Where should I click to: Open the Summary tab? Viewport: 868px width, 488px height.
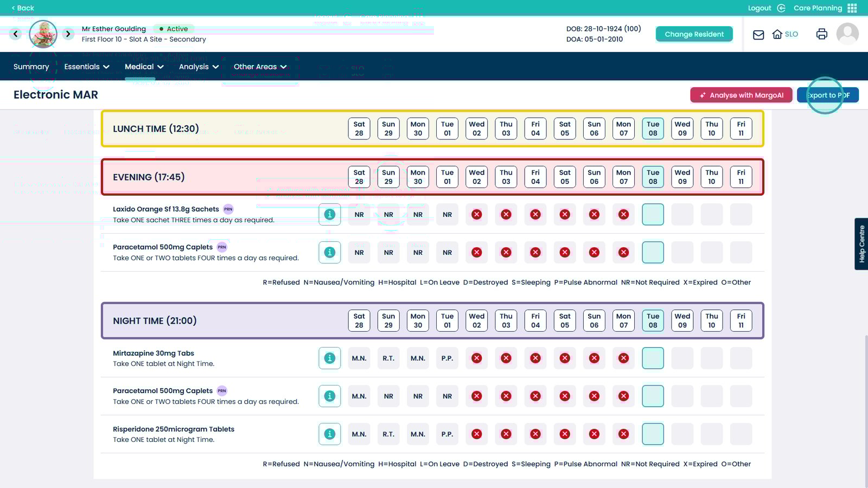tap(31, 67)
